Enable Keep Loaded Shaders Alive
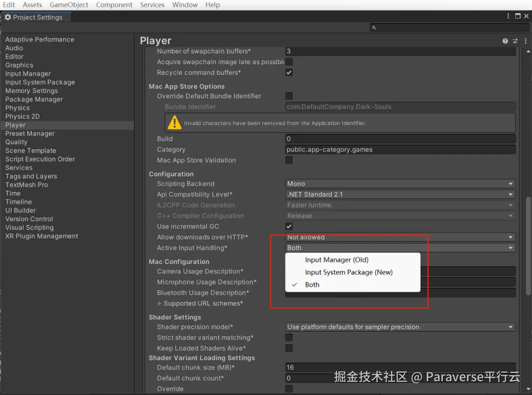This screenshot has width=532, height=395. (289, 348)
